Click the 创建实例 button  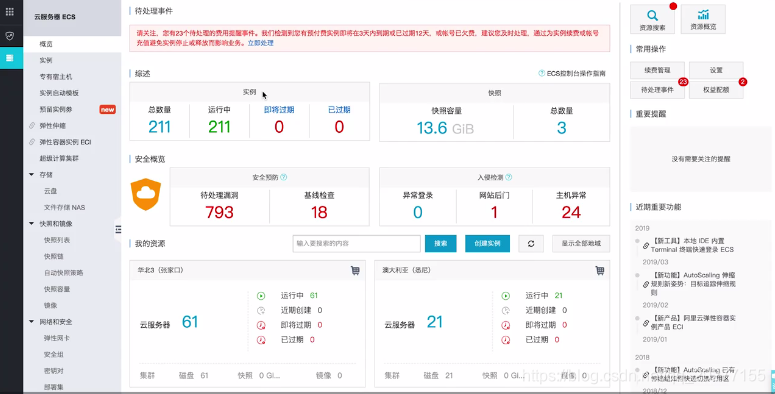tap(487, 244)
